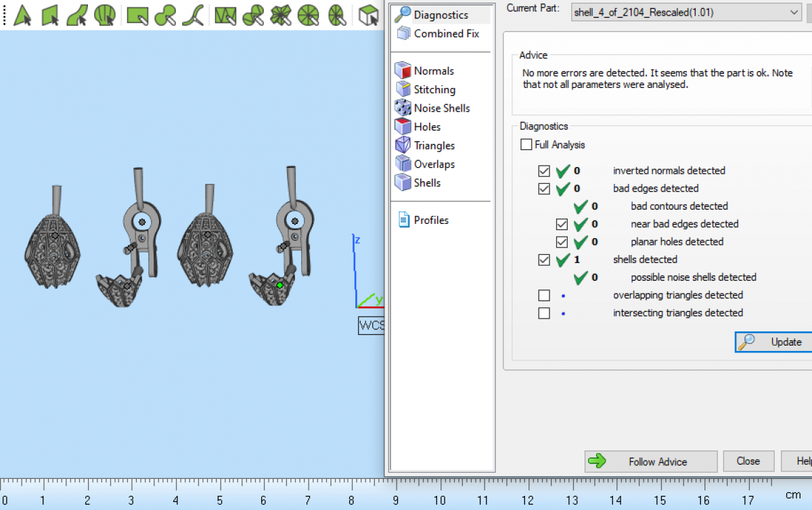Open the Holes fix page
This screenshot has height=510, width=812.
pyautogui.click(x=426, y=126)
